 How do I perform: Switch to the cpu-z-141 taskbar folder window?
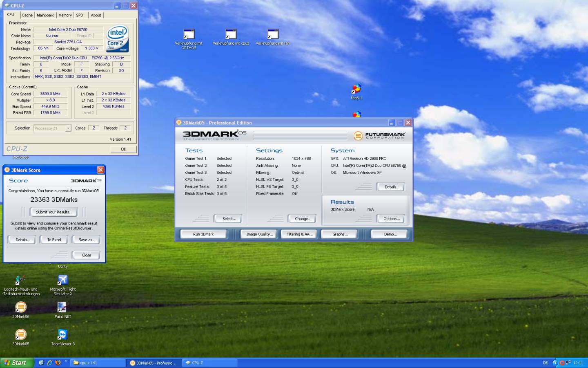[x=98, y=363]
